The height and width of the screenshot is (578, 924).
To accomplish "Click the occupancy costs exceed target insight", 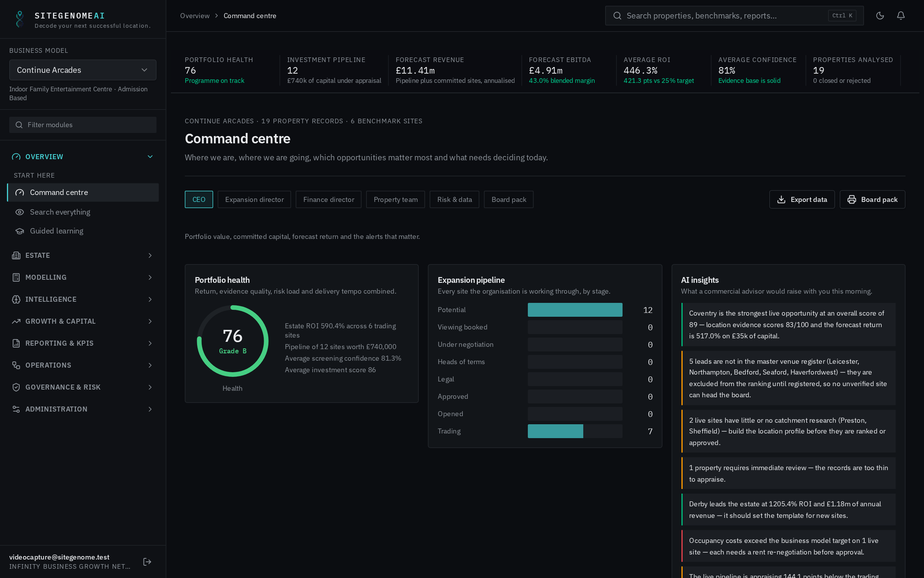I will coord(788,546).
